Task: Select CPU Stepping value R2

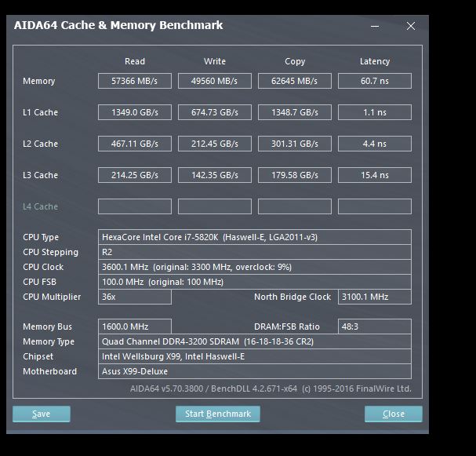Action: click(255, 252)
